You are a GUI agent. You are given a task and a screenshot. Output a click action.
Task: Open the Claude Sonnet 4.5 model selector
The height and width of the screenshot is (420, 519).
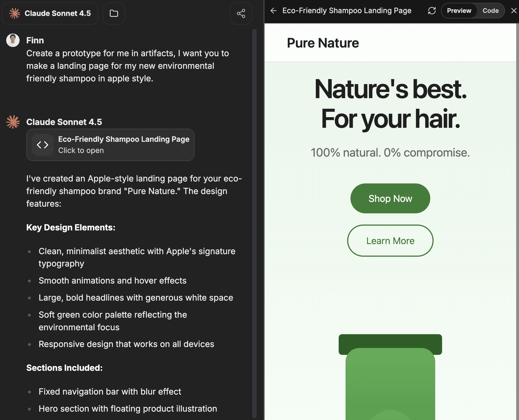coord(50,13)
